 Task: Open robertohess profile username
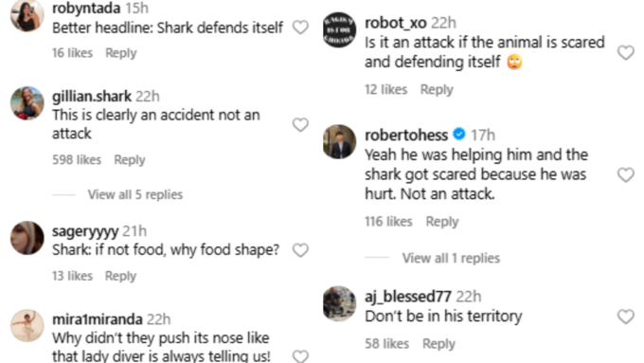point(406,135)
